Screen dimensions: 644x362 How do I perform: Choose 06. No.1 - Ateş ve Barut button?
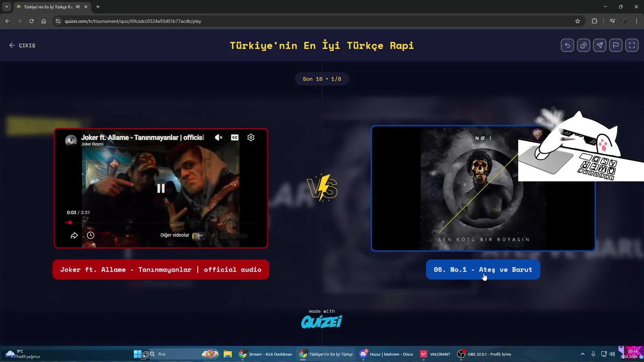point(483,269)
